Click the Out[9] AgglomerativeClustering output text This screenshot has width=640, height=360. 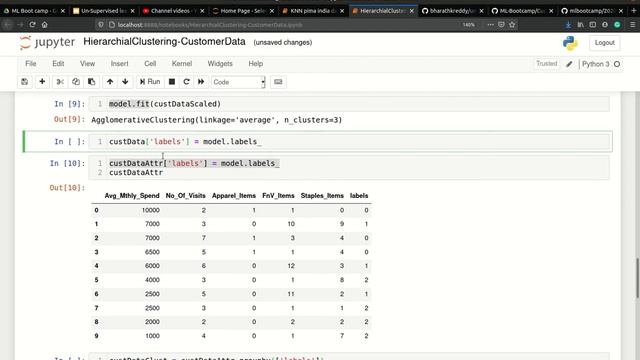coord(217,120)
